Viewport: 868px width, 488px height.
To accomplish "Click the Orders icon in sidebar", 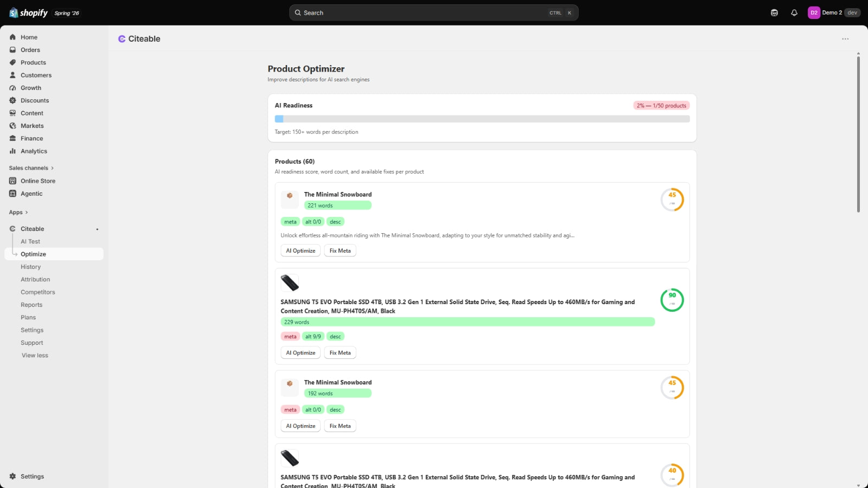I will 12,50.
